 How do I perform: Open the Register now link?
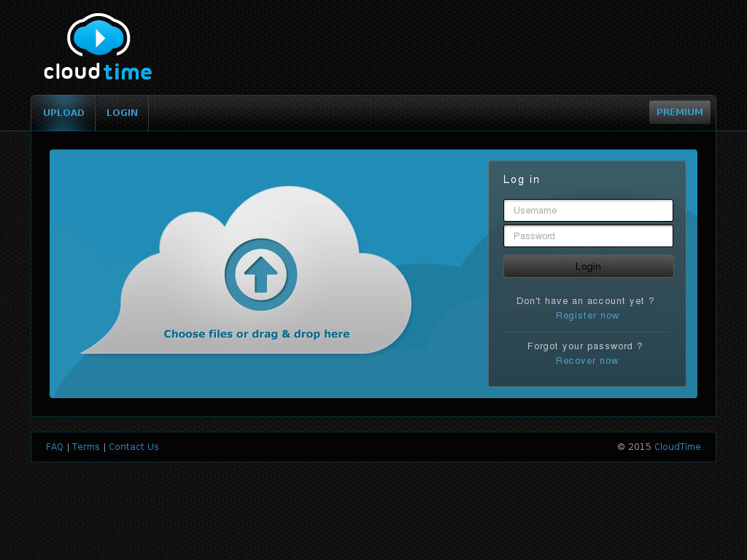pos(587,315)
